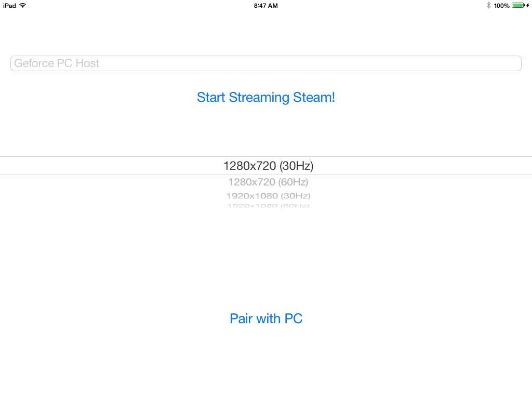Tap the iPad carrier label

click(x=9, y=6)
